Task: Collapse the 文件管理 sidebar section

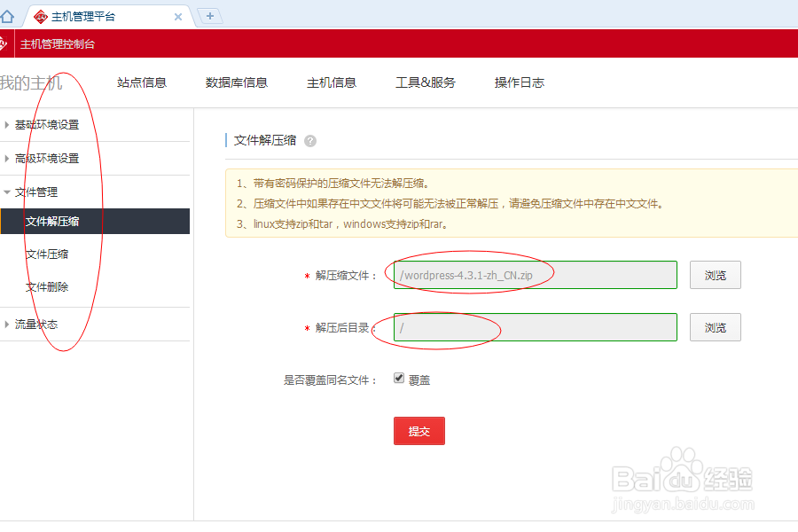Action: (37, 191)
